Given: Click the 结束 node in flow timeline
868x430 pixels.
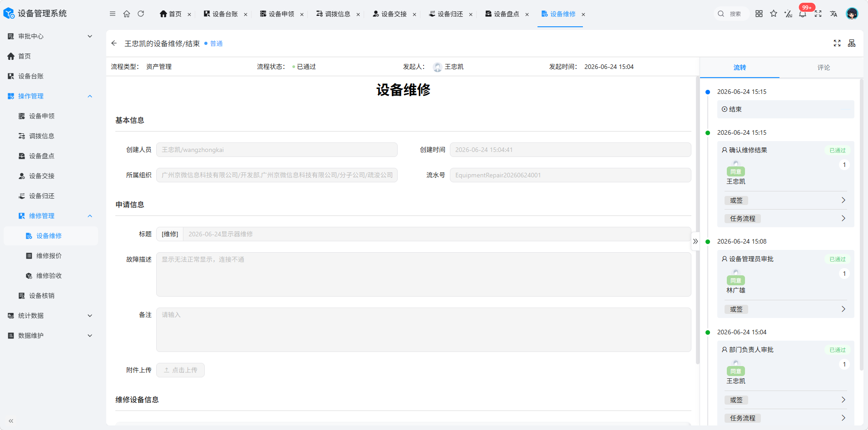Looking at the screenshot, I should 785,109.
